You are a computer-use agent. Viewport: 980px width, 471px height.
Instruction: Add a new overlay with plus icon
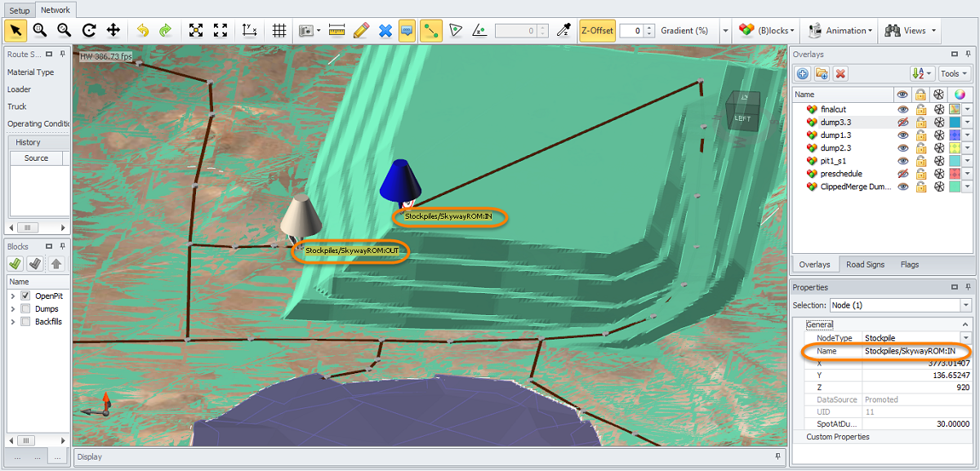tap(803, 73)
